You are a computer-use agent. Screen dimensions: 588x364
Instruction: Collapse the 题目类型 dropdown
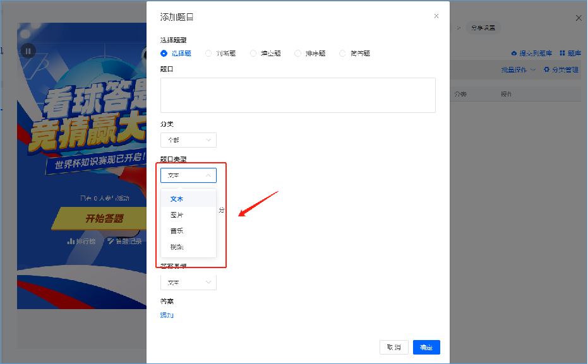188,175
